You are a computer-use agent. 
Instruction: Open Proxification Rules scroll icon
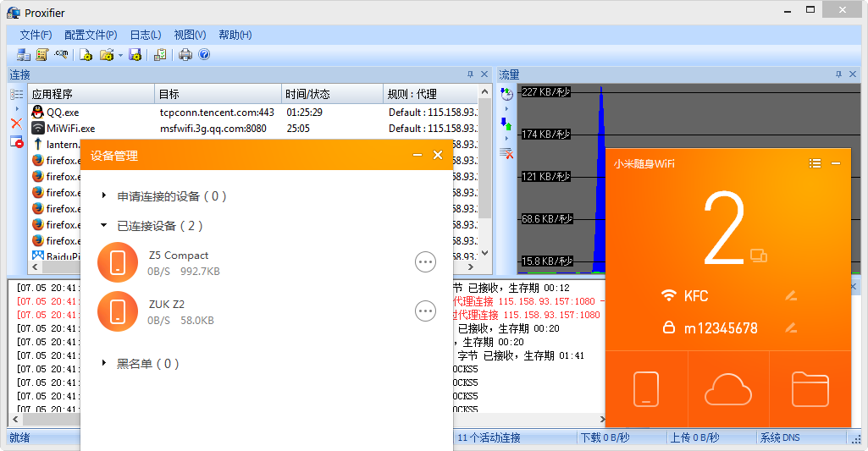[42, 54]
